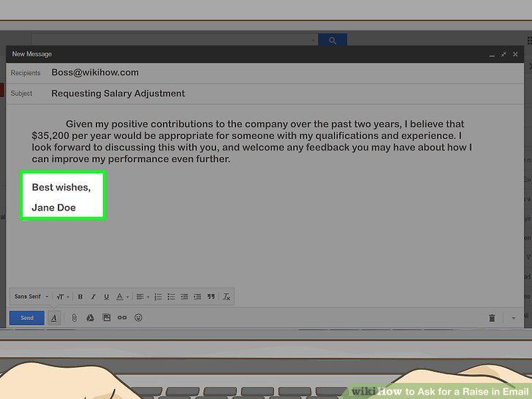The height and width of the screenshot is (399, 532).
Task: Click the blue search button behind compose
Action: [x=332, y=40]
